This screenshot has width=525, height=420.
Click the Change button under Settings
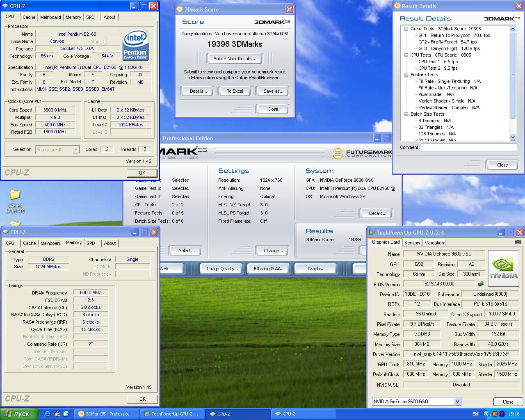[x=273, y=251]
